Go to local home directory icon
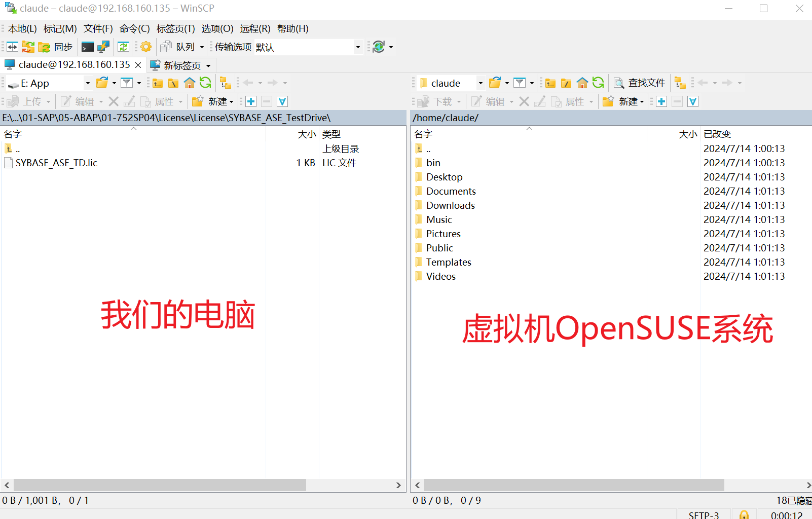The height and width of the screenshot is (519, 812). point(190,83)
